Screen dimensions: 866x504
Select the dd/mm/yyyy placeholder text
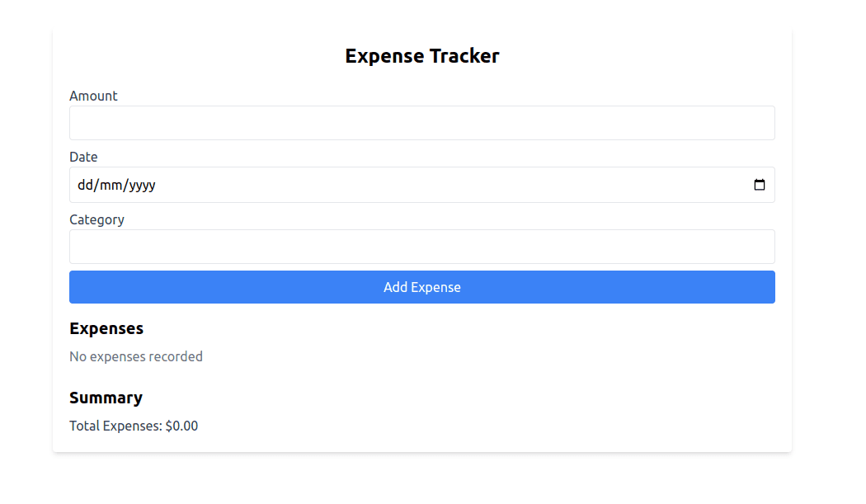(x=116, y=185)
